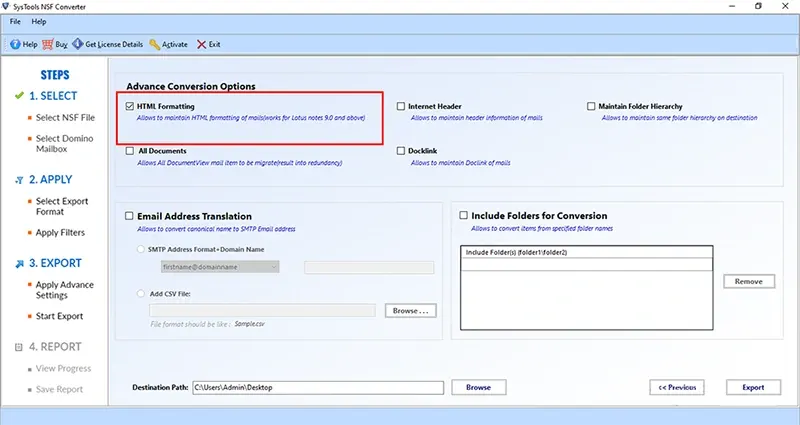Click the report icon beside 4. REPORT
The width and height of the screenshot is (800, 425).
tap(19, 347)
